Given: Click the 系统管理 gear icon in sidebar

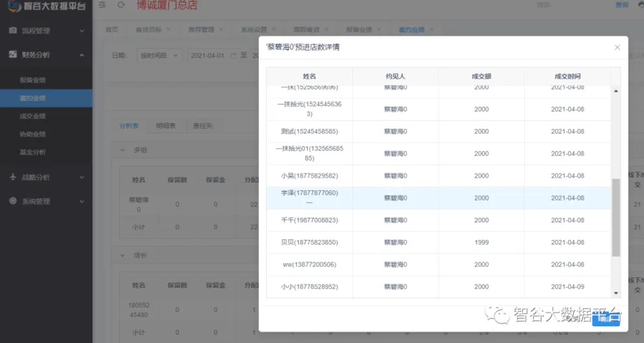Looking at the screenshot, I should [x=12, y=201].
